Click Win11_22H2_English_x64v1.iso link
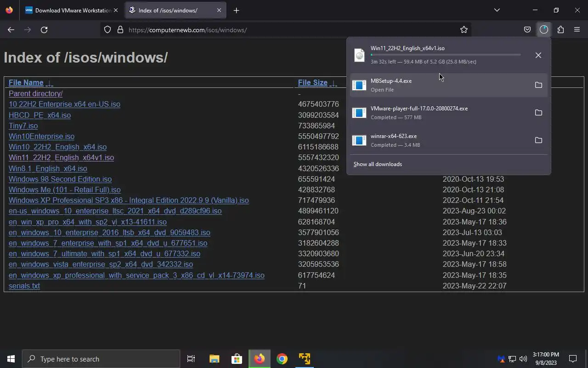The width and height of the screenshot is (588, 368). point(61,158)
